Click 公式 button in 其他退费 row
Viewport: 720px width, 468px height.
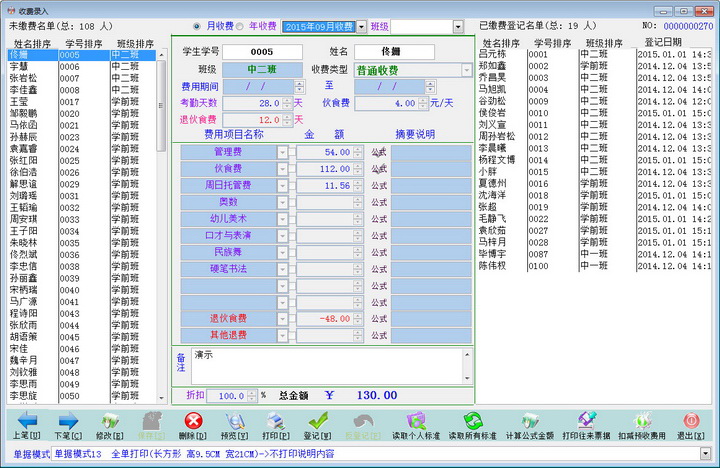[379, 336]
